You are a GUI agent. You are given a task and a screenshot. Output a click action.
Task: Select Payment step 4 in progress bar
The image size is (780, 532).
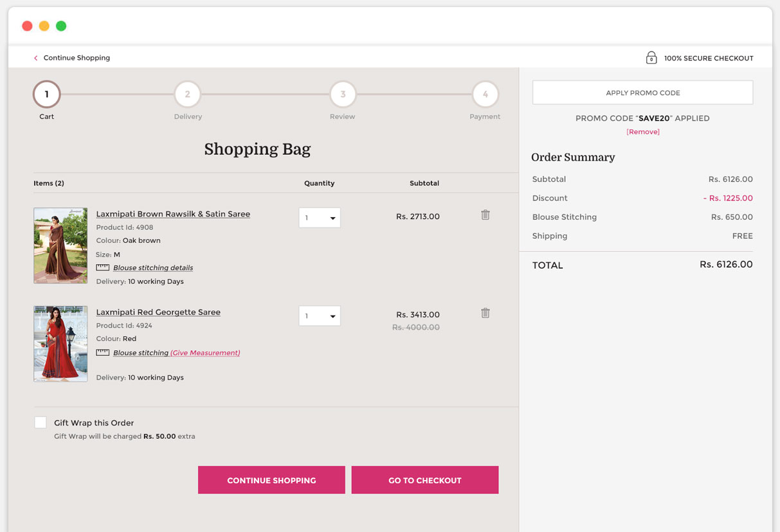[485, 94]
